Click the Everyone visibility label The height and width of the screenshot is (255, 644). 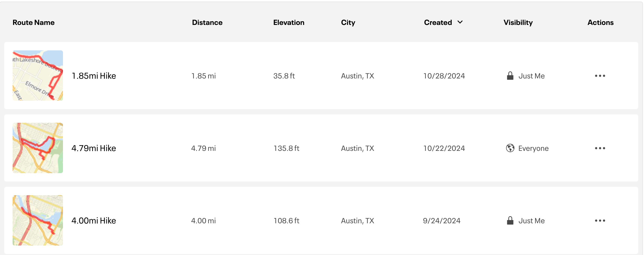click(x=533, y=148)
